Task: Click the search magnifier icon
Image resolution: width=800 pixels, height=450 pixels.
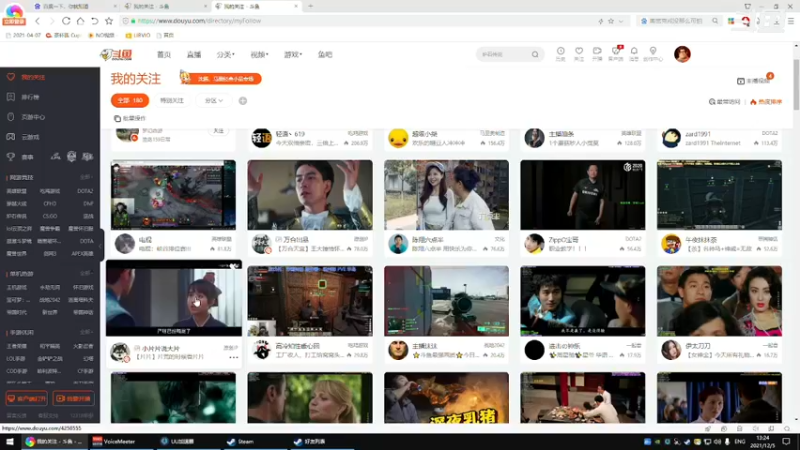Action: coord(535,54)
